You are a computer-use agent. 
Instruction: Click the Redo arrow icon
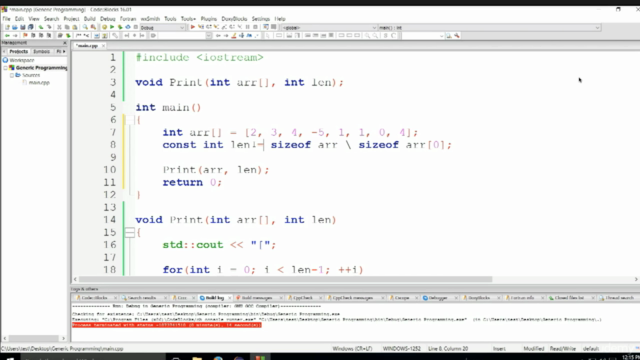(49, 27)
